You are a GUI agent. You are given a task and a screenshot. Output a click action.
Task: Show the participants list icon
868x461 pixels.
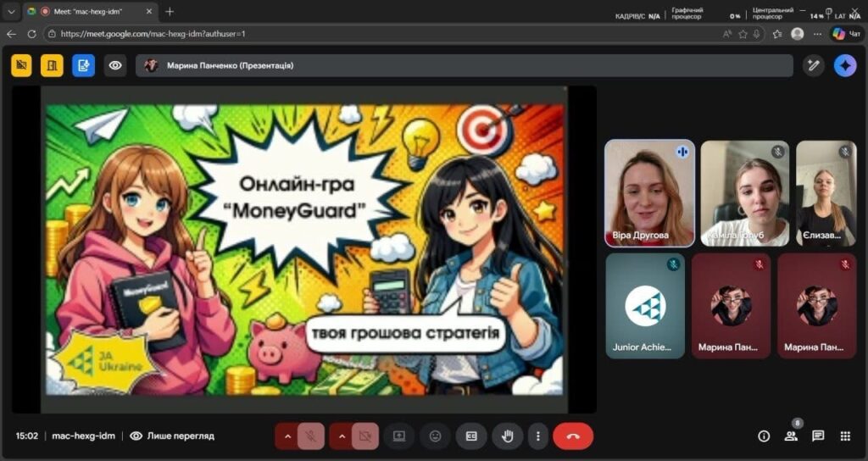791,436
